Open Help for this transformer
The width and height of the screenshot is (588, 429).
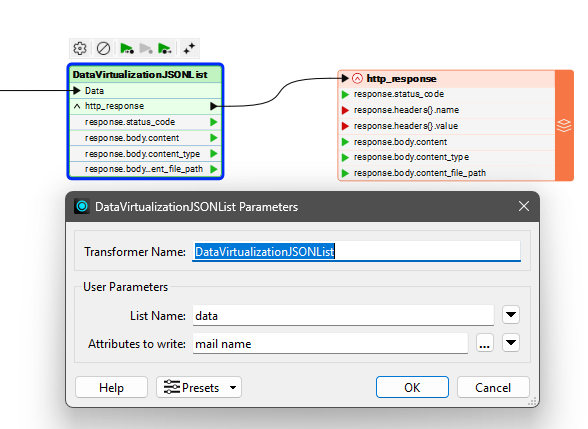pos(111,387)
